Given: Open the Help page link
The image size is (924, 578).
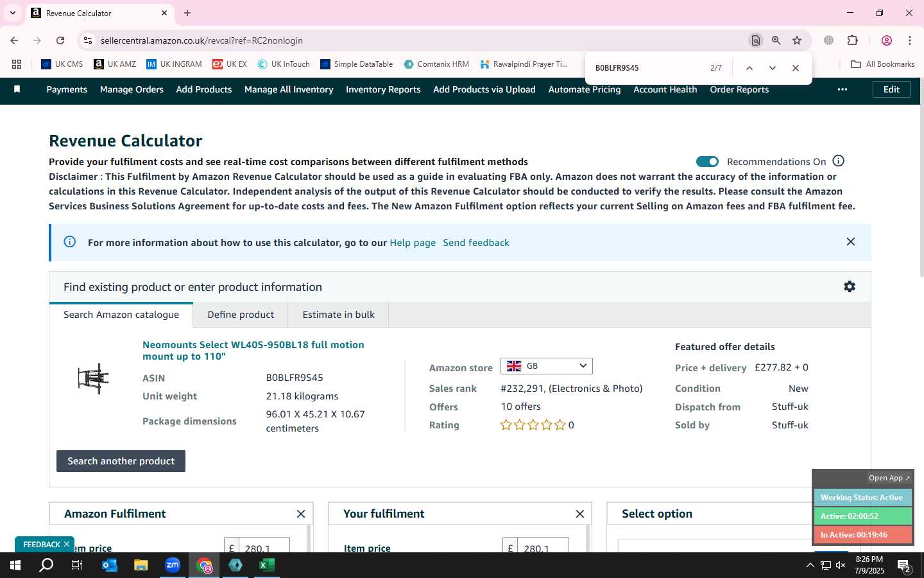Looking at the screenshot, I should click(x=413, y=243).
